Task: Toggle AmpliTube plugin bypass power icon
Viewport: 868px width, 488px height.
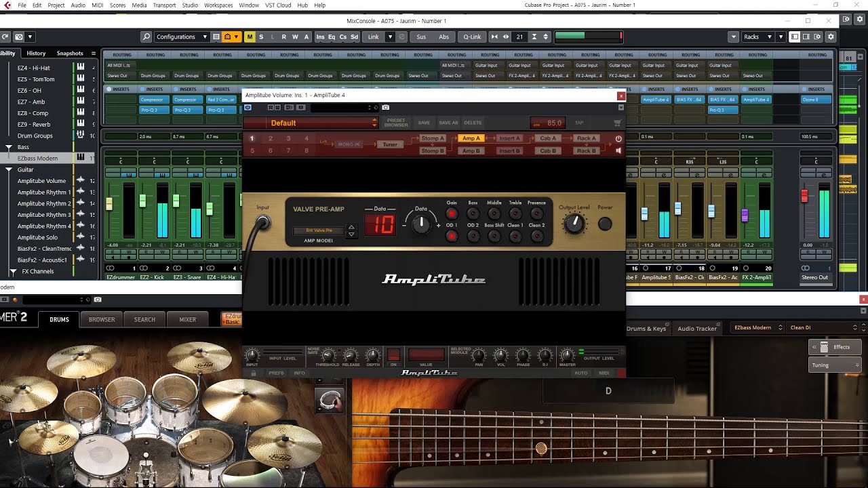Action: (x=248, y=107)
